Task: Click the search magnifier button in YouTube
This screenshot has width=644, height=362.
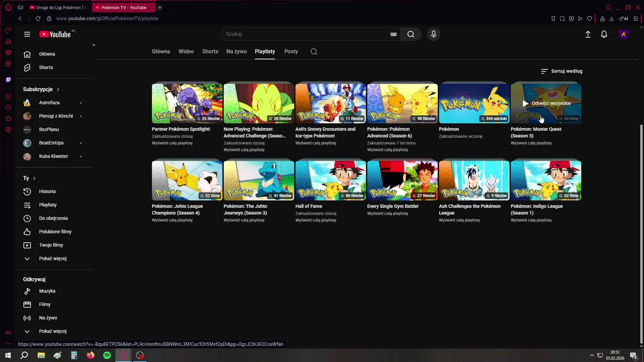Action: (x=411, y=34)
